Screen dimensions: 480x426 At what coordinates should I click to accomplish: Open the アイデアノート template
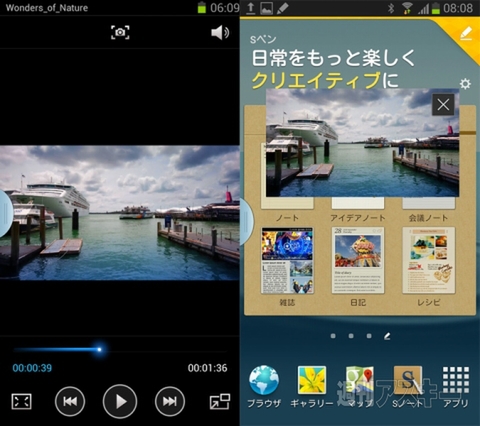[358, 210]
